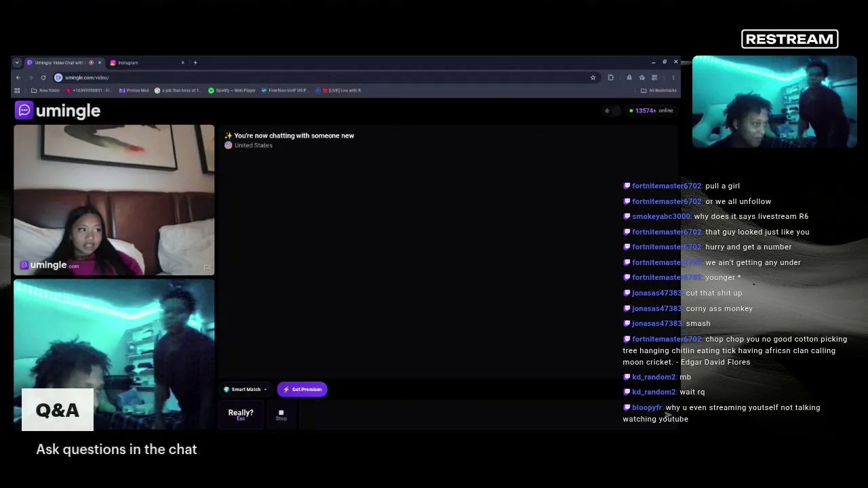The height and width of the screenshot is (488, 868).
Task: Switch to the Instagram tab
Action: [x=146, y=62]
